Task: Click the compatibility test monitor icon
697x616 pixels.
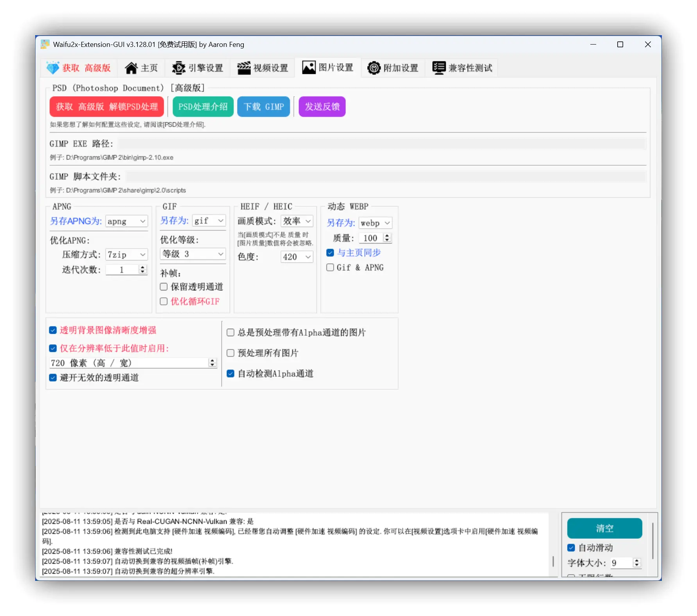Action: pyautogui.click(x=439, y=68)
